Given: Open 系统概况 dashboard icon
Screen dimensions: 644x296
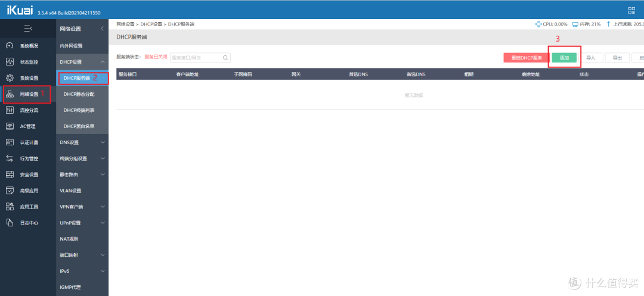Looking at the screenshot, I should click(x=10, y=45).
